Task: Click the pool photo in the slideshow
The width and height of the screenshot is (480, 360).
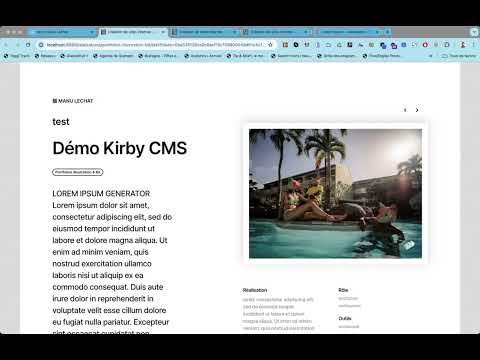Action: 335,193
